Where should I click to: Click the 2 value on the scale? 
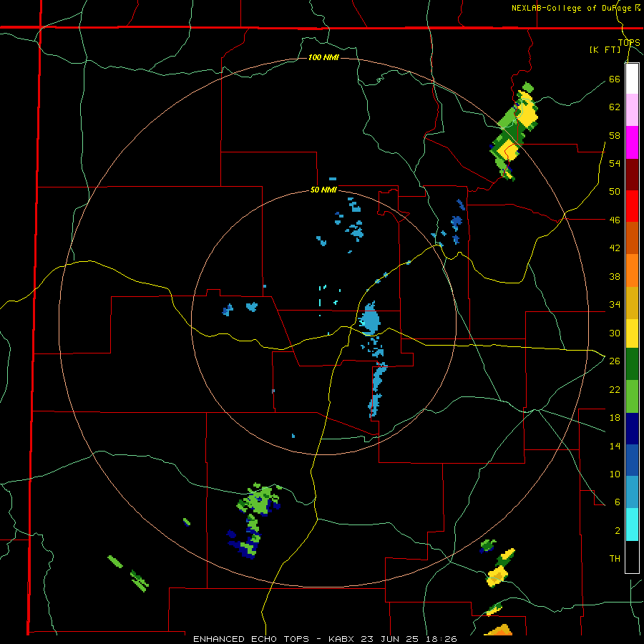[617, 531]
